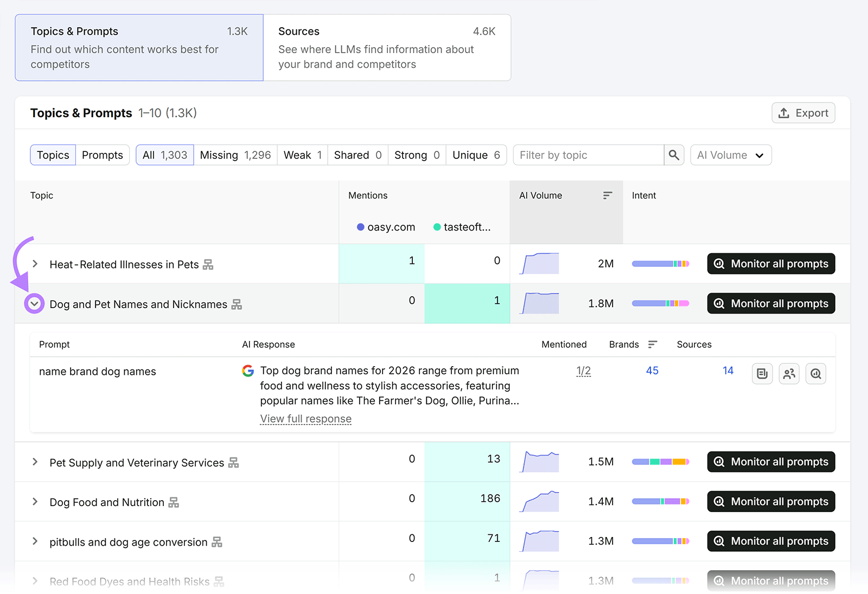Select the All 1,303 filter
868x594 pixels.
click(165, 155)
